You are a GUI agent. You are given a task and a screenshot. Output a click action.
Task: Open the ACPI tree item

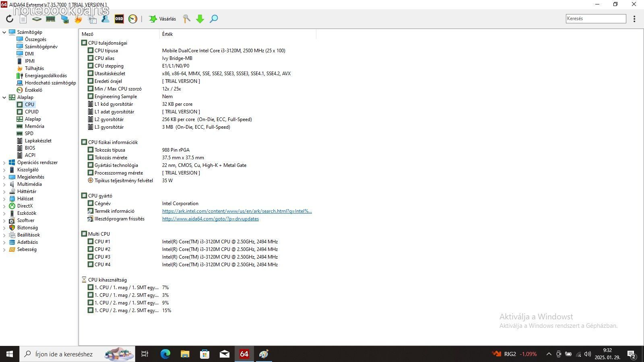[x=30, y=155]
